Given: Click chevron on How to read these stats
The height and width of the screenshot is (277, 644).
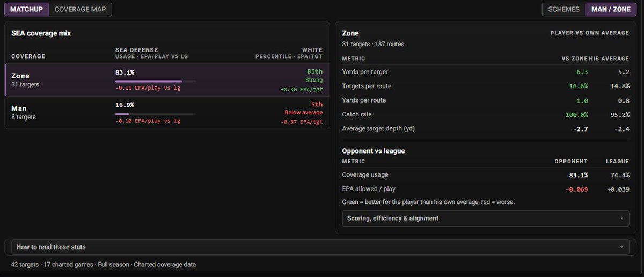Looking at the screenshot, I should [x=622, y=247].
